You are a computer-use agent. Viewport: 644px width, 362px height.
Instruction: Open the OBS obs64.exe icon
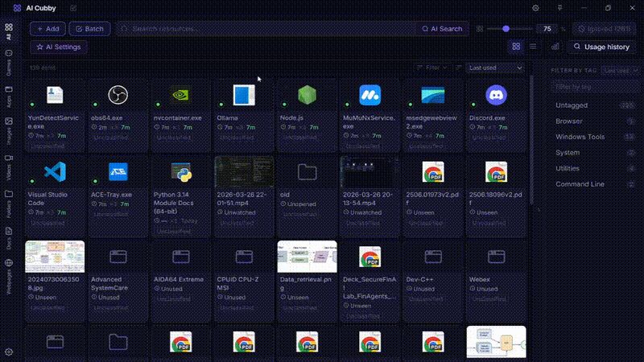coord(118,95)
